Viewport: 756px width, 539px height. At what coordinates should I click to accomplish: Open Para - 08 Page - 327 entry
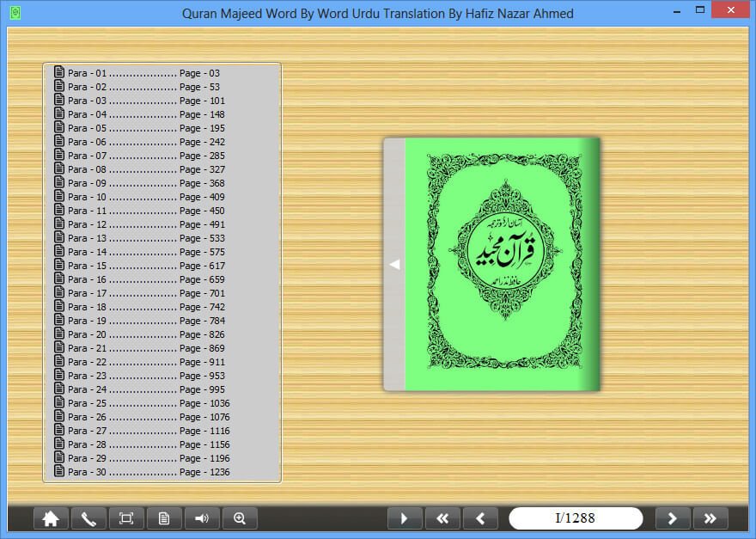click(x=139, y=169)
